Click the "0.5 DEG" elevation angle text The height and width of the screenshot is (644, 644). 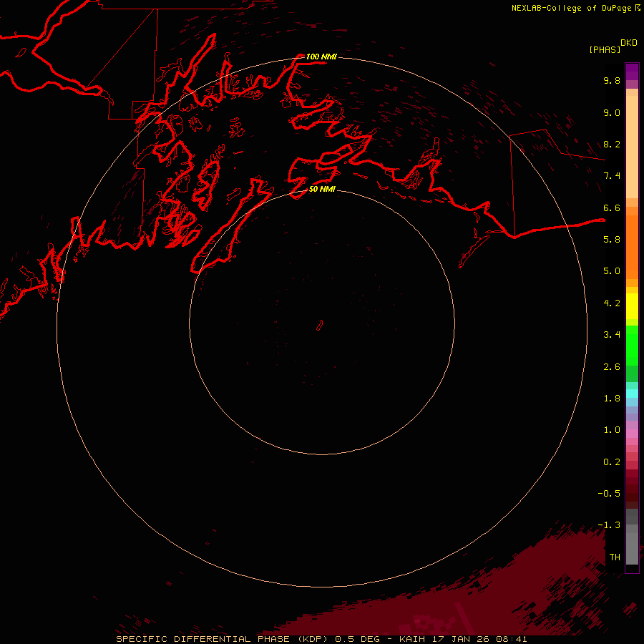coord(357,639)
